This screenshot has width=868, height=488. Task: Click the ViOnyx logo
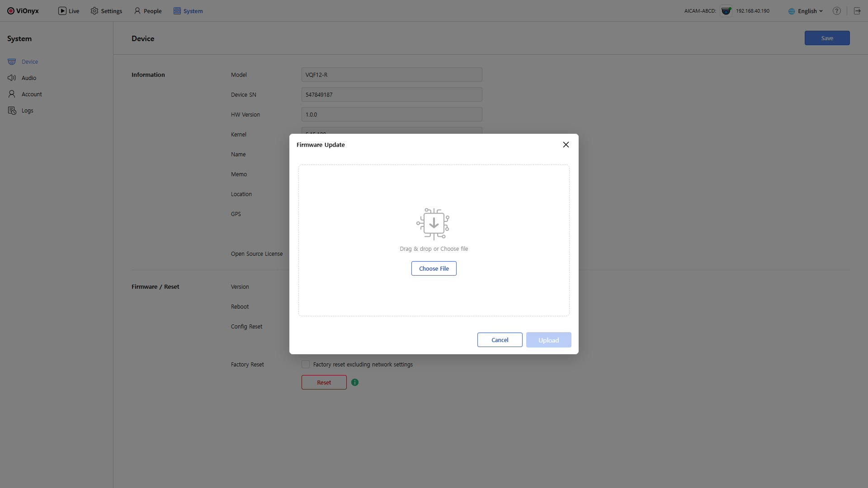[x=23, y=11]
